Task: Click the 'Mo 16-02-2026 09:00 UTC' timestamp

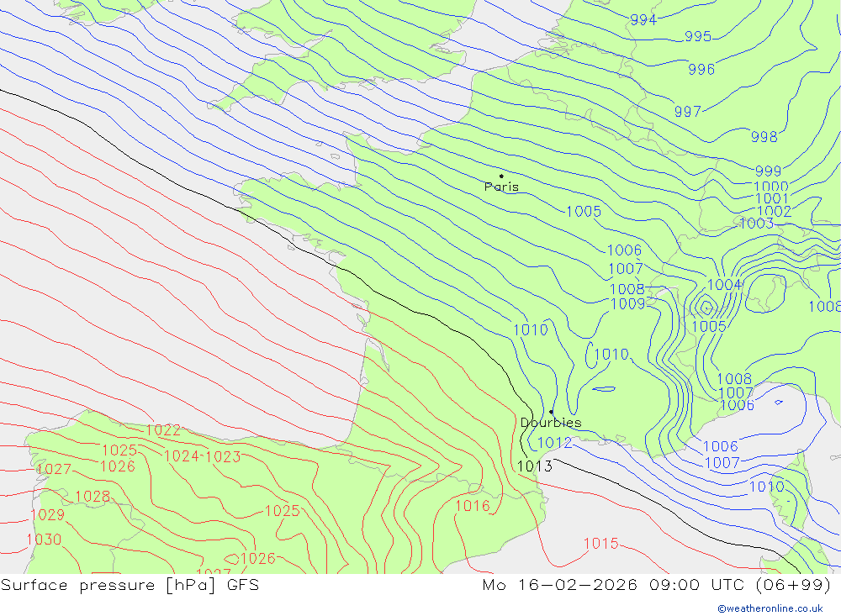Action: [616, 585]
